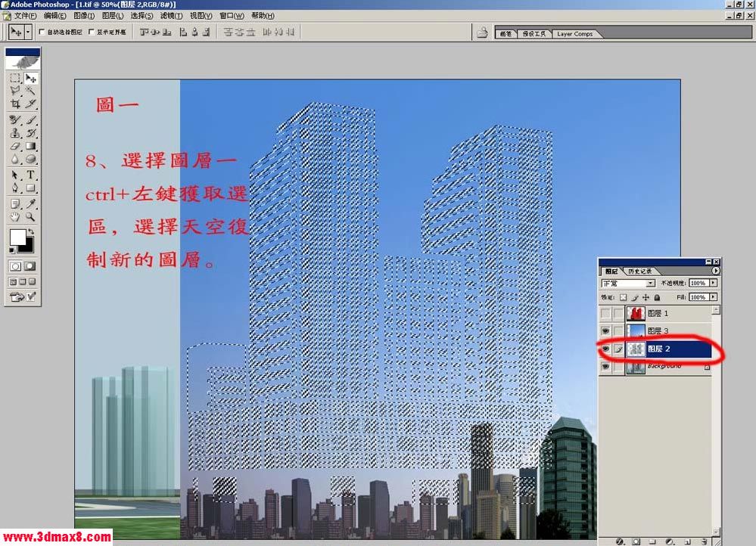This screenshot has width=756, height=546.
Task: Switch to the 历史记录 tab
Action: click(639, 271)
